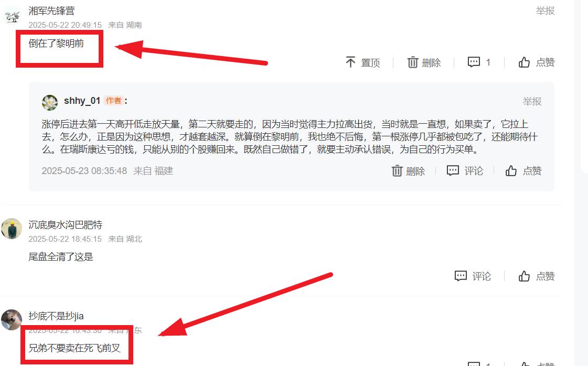This screenshot has height=366, width=588.
Task: Like shhy_01's reply with the thumbs-up icon
Action: 511,170
